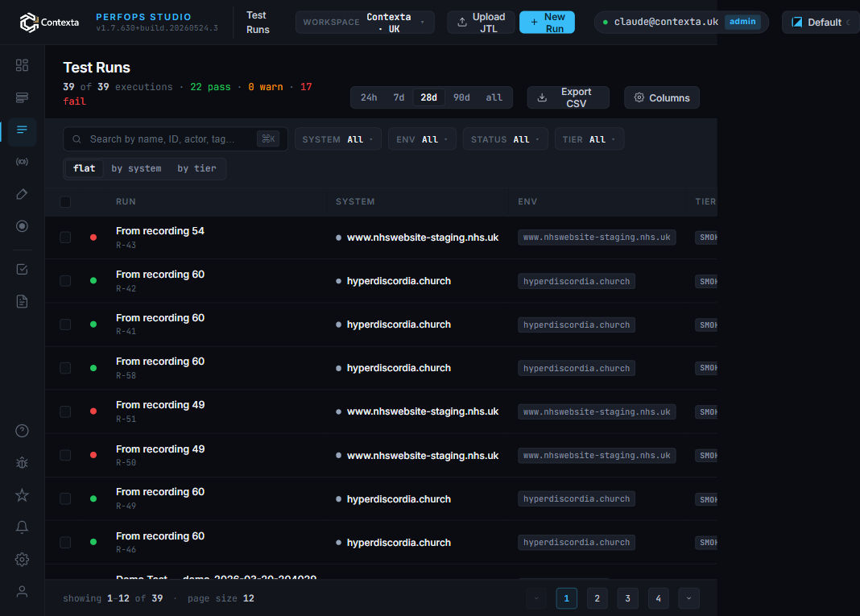Image resolution: width=860 pixels, height=616 pixels.
Task: Open the notifications bell icon
Action: 22,527
